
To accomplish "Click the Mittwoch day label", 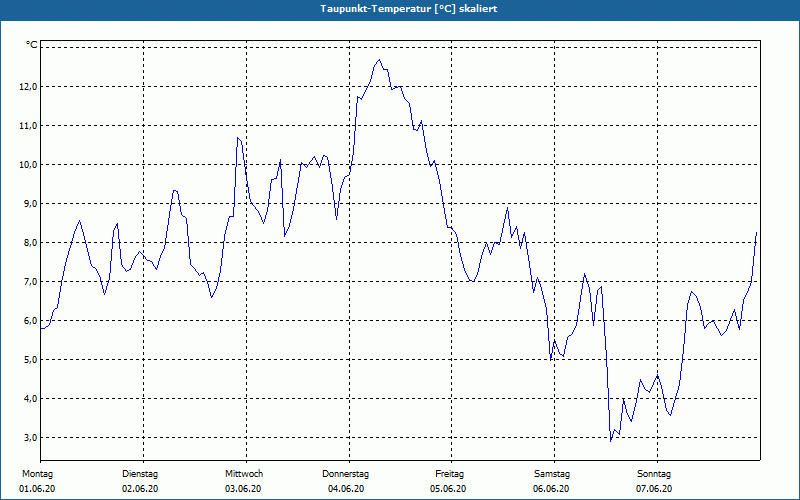I will (x=244, y=474).
